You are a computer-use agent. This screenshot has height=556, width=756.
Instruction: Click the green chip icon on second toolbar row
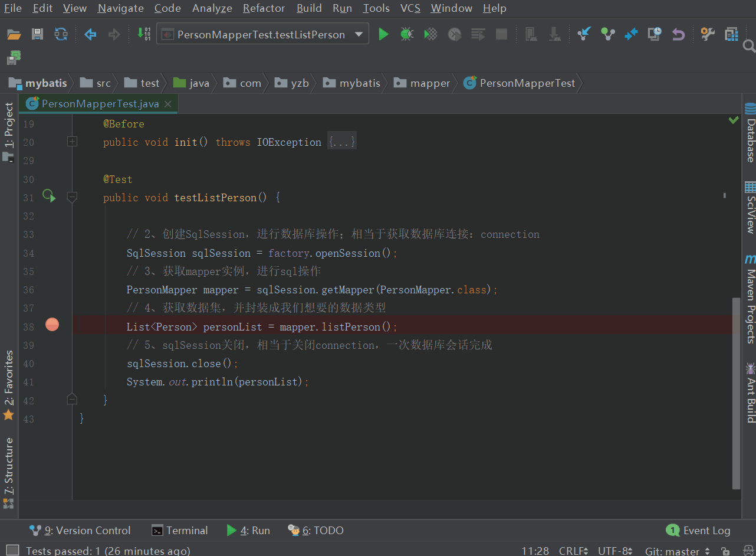pos(14,57)
